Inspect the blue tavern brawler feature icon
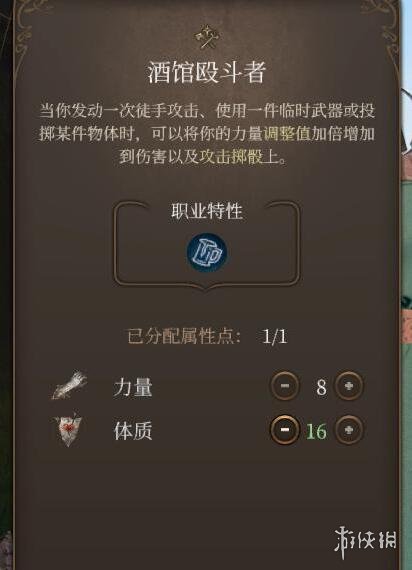The width and height of the screenshot is (412, 570). click(x=207, y=252)
